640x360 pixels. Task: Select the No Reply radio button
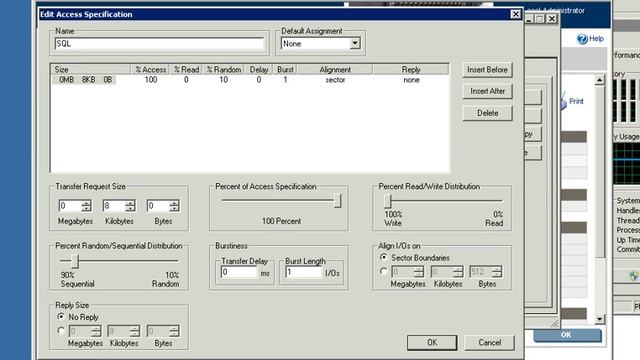(x=61, y=317)
